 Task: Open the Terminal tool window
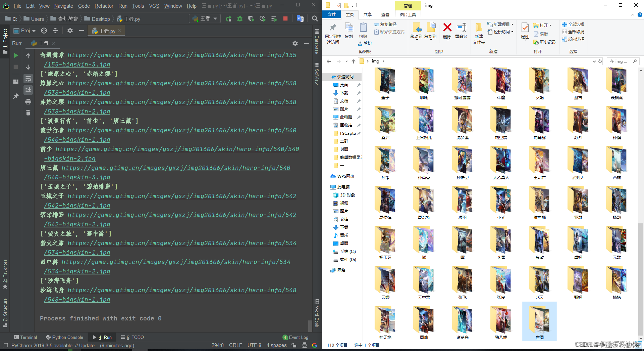(25, 337)
